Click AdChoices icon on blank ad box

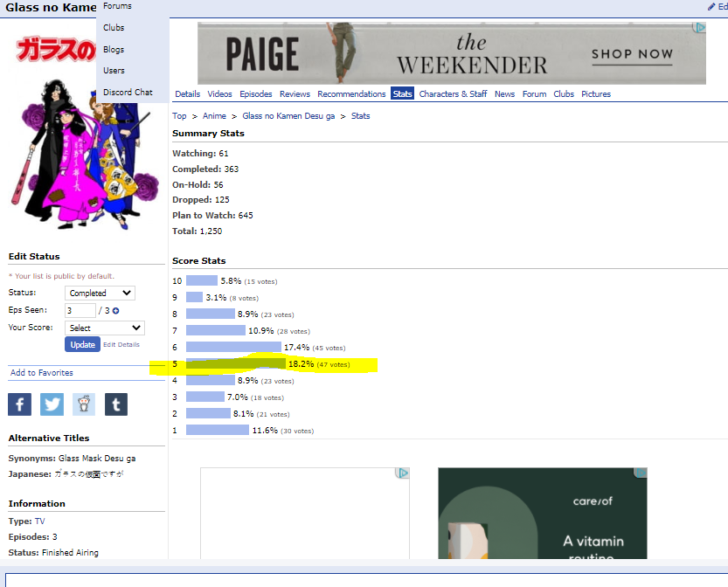pos(403,473)
